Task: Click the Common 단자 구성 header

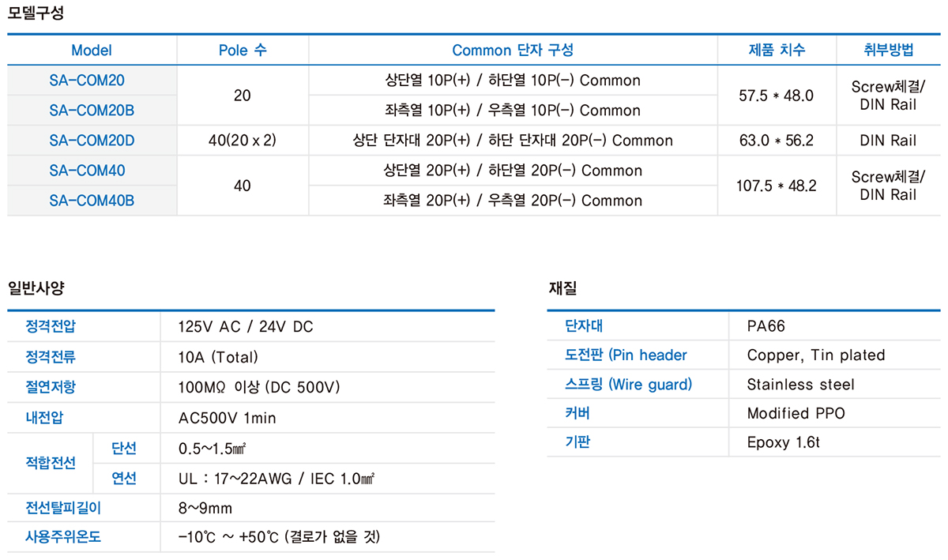Action: (x=513, y=51)
